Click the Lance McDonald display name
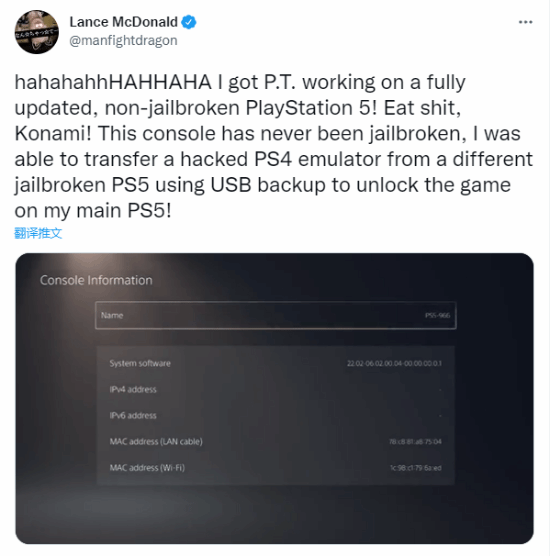The image size is (550, 556). [x=123, y=22]
